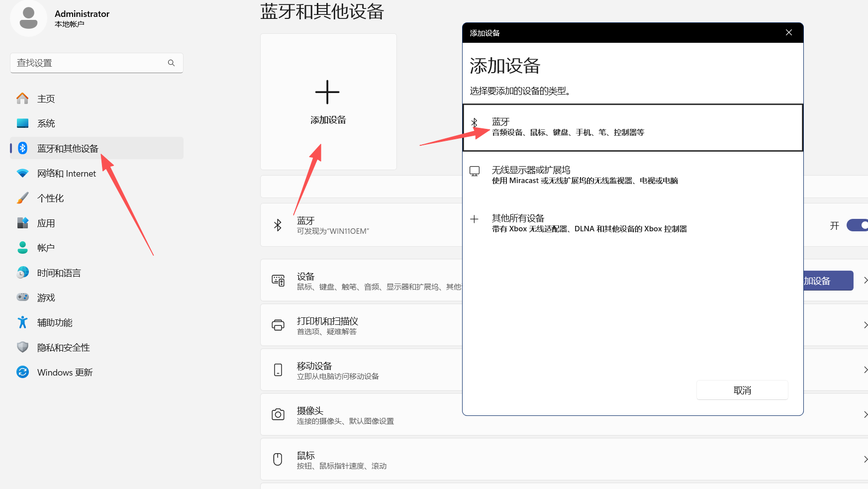
Task: Open 个性化 settings
Action: click(51, 197)
